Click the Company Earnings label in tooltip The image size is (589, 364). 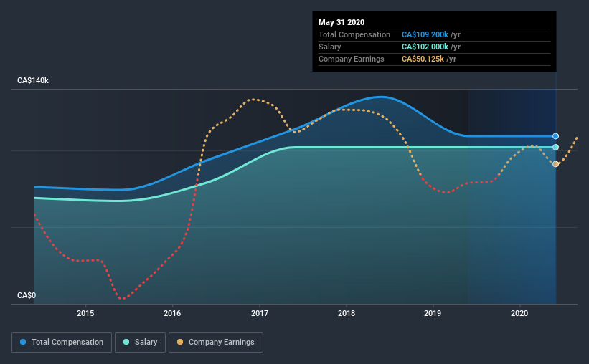(352, 59)
